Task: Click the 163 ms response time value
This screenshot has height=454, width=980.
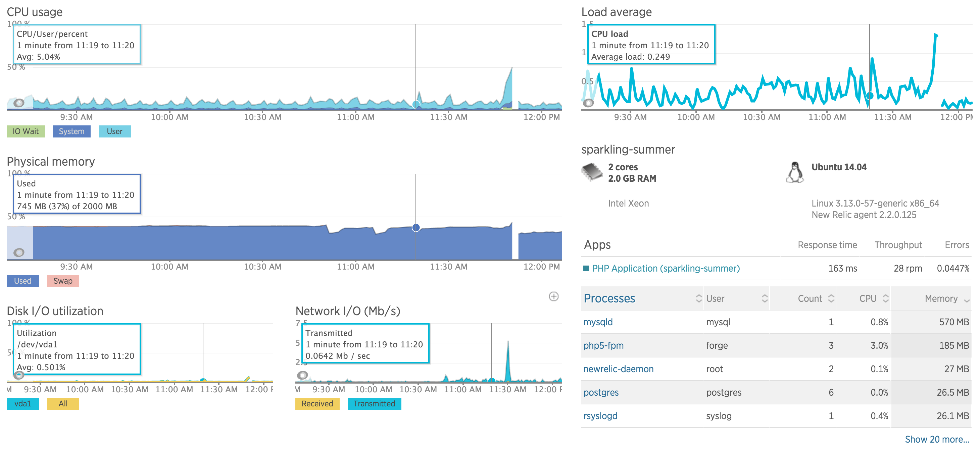Action: (843, 269)
